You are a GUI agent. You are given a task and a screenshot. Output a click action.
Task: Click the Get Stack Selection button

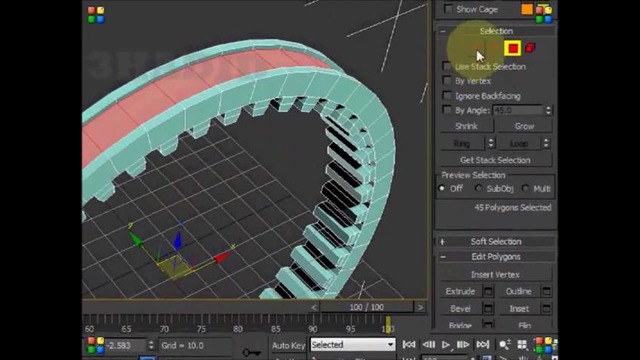(x=496, y=160)
